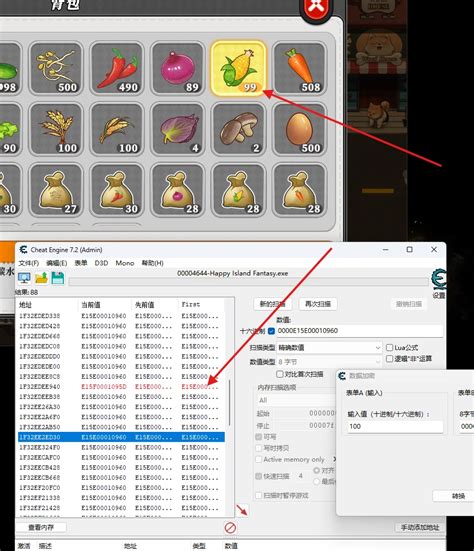Open the D3D menu
Image resolution: width=474 pixels, height=551 pixels.
click(x=101, y=263)
